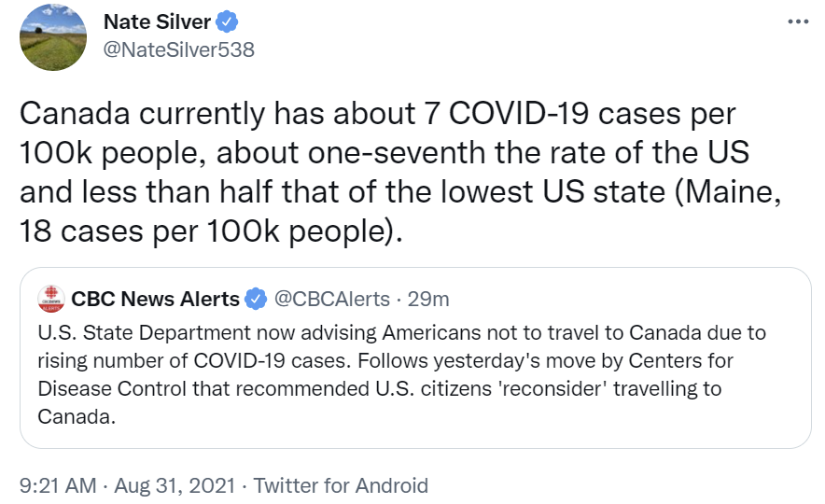The width and height of the screenshot is (825, 504).
Task: Open the three-dot more options menu
Action: point(798,21)
